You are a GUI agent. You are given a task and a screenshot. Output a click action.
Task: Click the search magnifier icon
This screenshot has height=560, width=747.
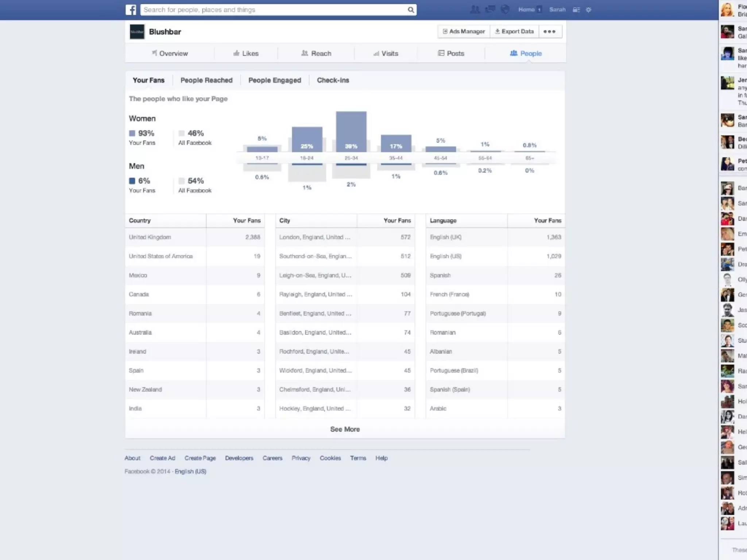pyautogui.click(x=411, y=10)
